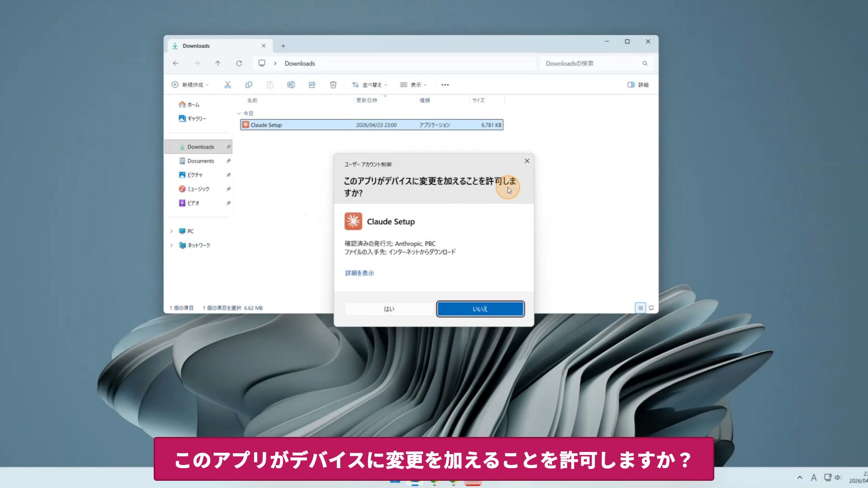This screenshot has height=488, width=868.
Task: Minimize the File Explorer window
Action: (x=607, y=41)
